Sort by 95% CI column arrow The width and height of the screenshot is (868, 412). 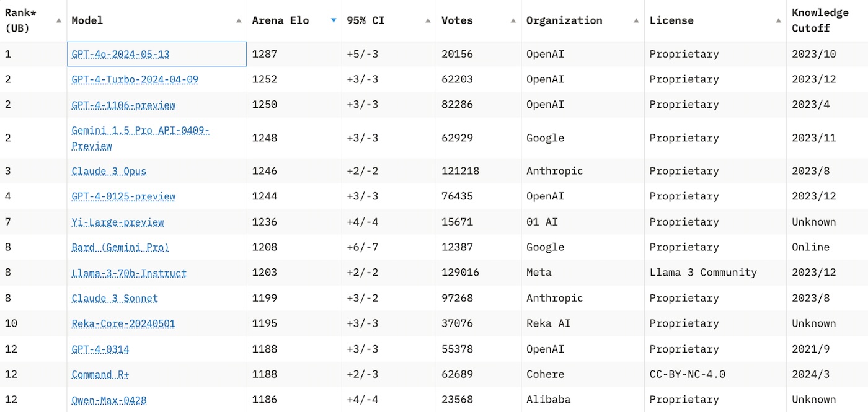coord(428,20)
